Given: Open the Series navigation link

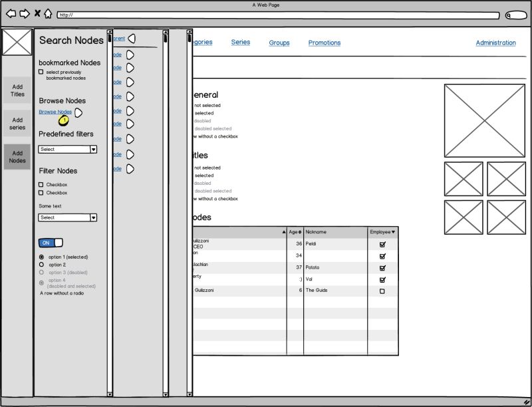Looking at the screenshot, I should pos(241,42).
